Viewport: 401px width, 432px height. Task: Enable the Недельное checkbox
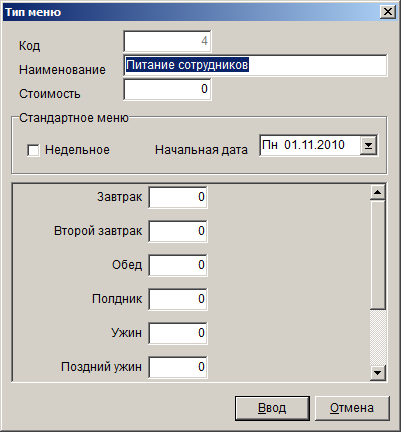pyautogui.click(x=33, y=150)
